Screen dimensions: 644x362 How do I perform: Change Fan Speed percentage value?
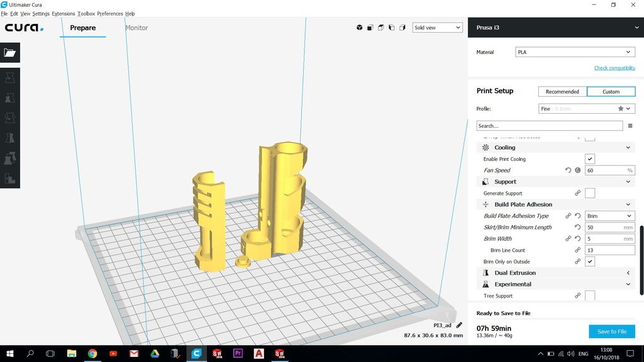point(608,170)
